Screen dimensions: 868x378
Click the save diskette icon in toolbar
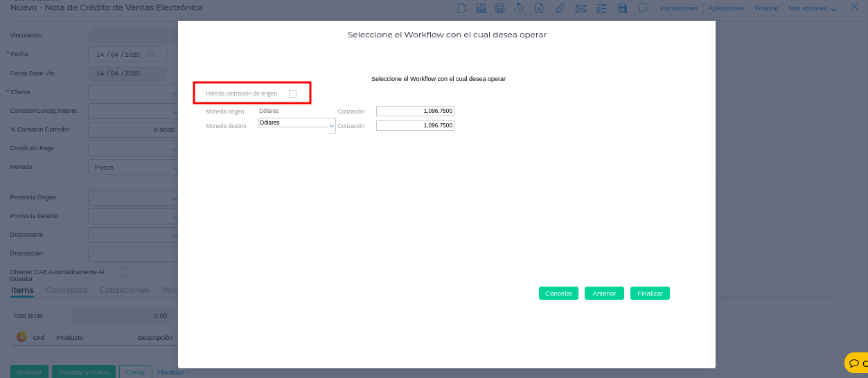(x=481, y=8)
